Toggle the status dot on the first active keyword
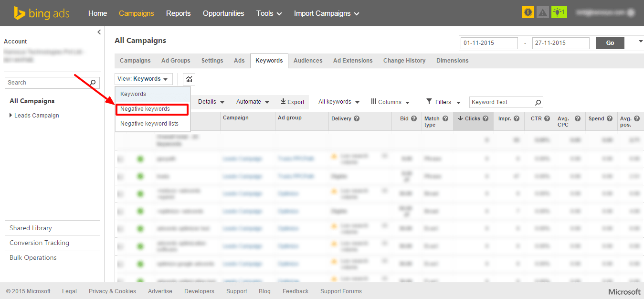Screen dimensions: 644x299 (140, 158)
